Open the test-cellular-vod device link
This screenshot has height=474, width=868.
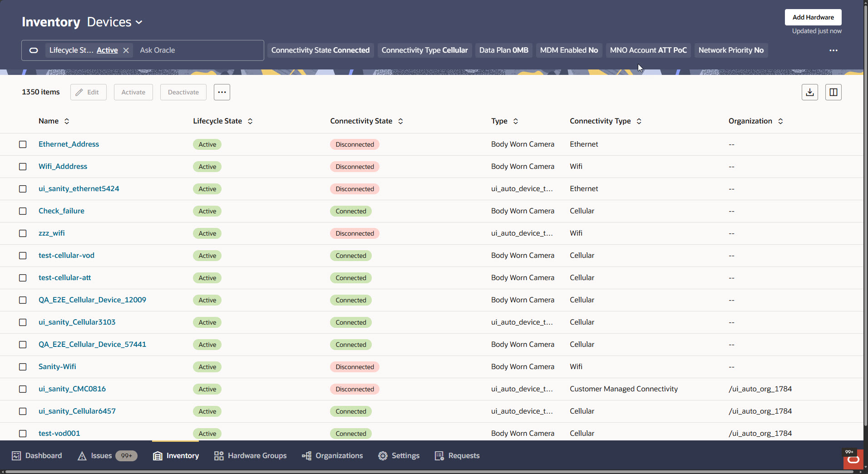click(x=66, y=255)
